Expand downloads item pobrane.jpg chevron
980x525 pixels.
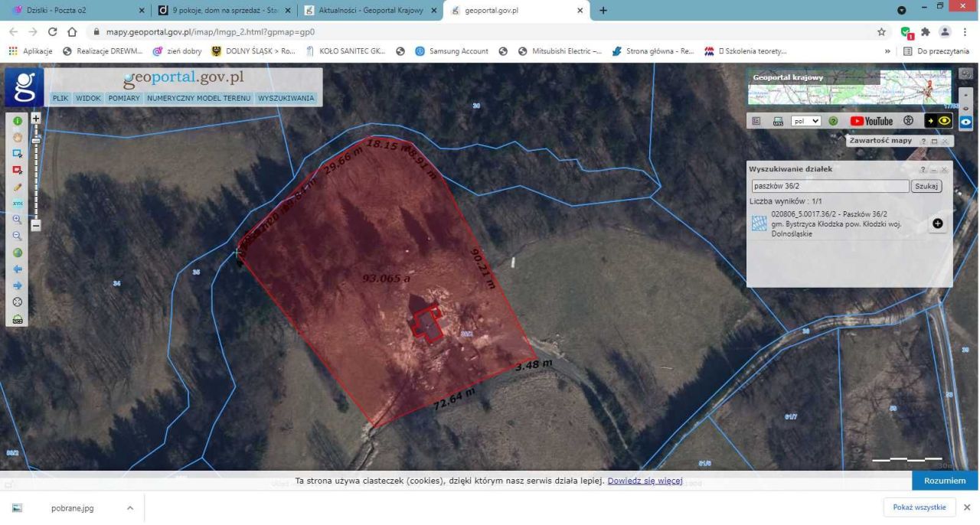pos(129,507)
